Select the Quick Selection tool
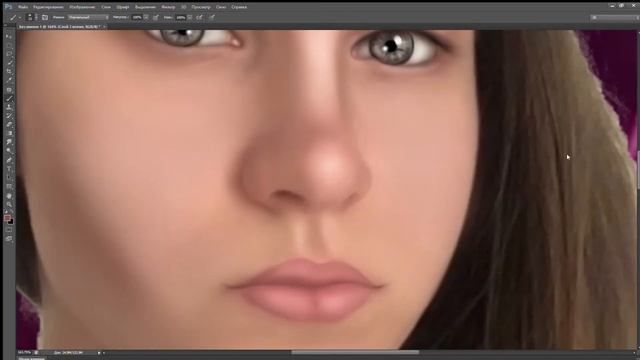This screenshot has height=360, width=640. (x=9, y=62)
